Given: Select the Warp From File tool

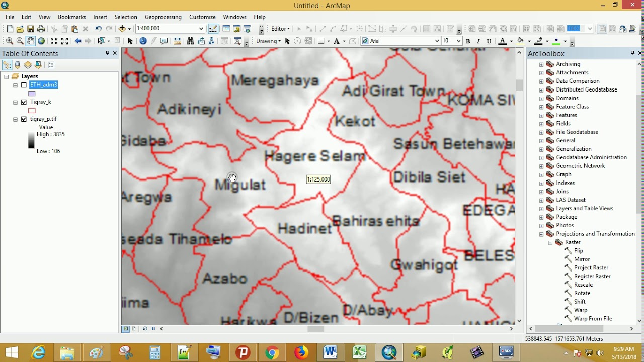Looking at the screenshot, I should click(593, 319).
